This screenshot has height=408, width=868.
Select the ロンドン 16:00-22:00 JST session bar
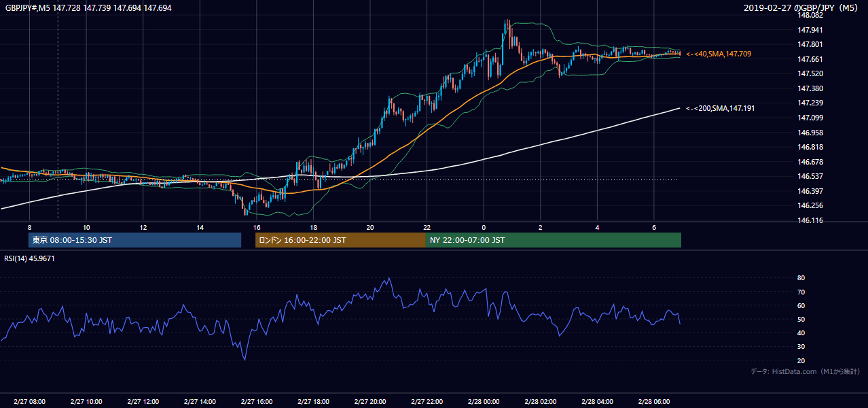[340, 240]
